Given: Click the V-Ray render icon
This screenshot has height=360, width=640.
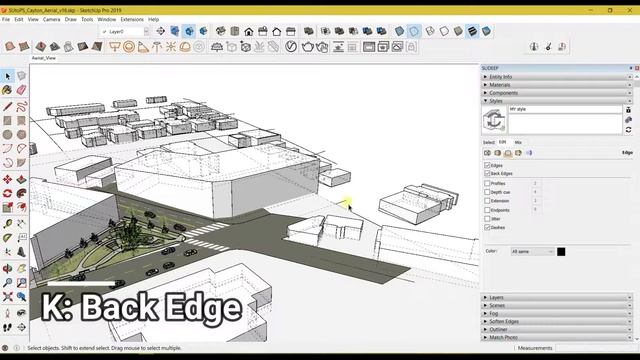Looking at the screenshot, I should [x=291, y=47].
